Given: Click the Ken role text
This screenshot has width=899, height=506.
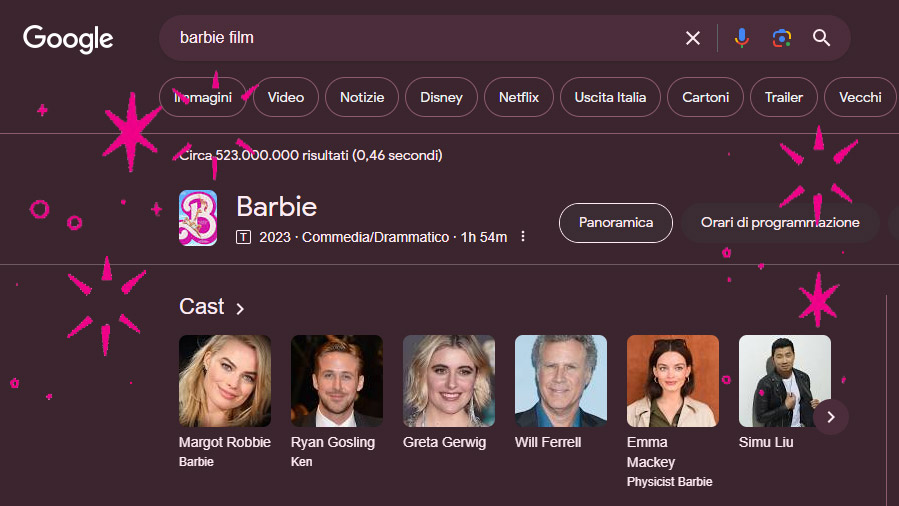Looking at the screenshot, I should click(302, 462).
